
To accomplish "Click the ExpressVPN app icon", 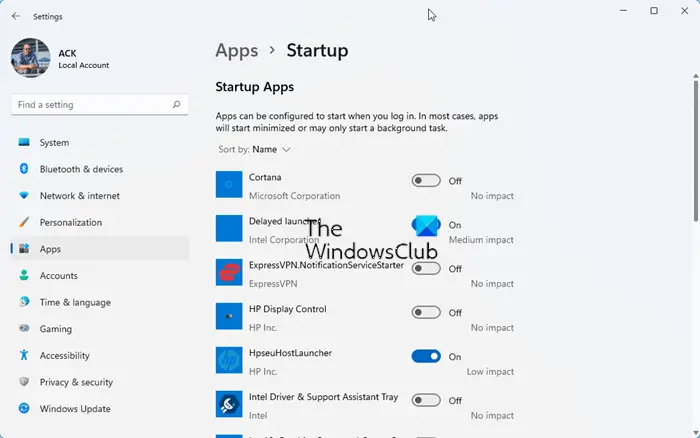I will (x=229, y=272).
